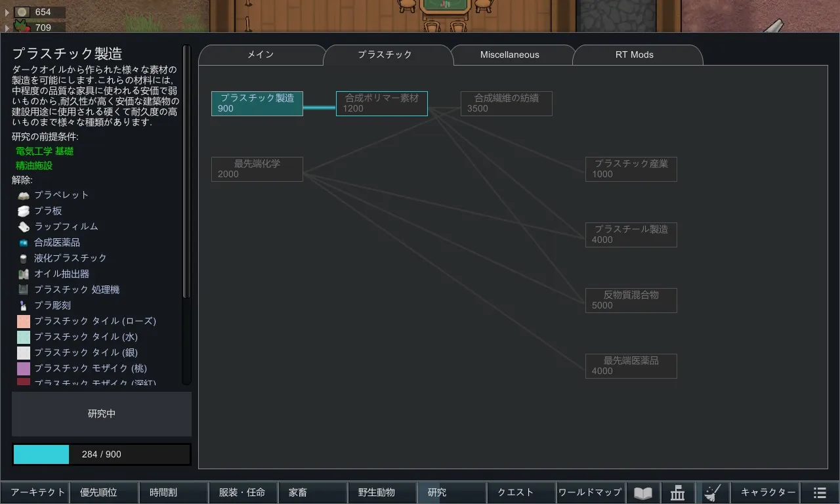This screenshot has width=840, height=504.
Task: Expand the silver resource category arrow
Action: coord(7,12)
